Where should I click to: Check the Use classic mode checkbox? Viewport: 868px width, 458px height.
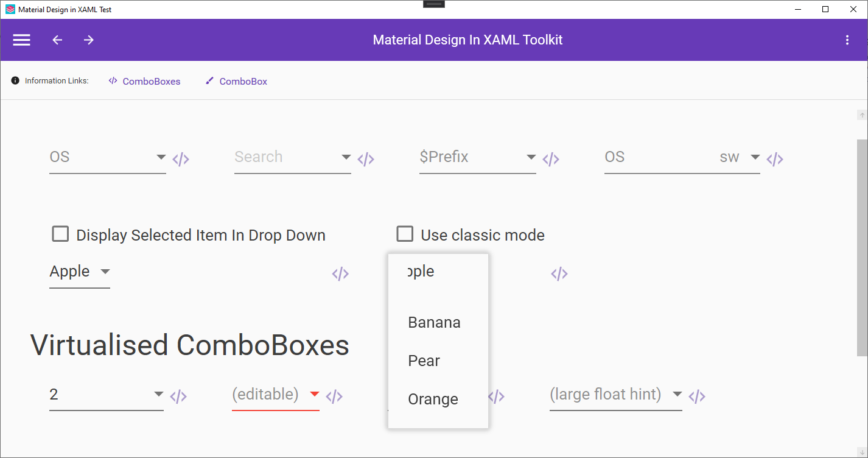click(x=405, y=233)
